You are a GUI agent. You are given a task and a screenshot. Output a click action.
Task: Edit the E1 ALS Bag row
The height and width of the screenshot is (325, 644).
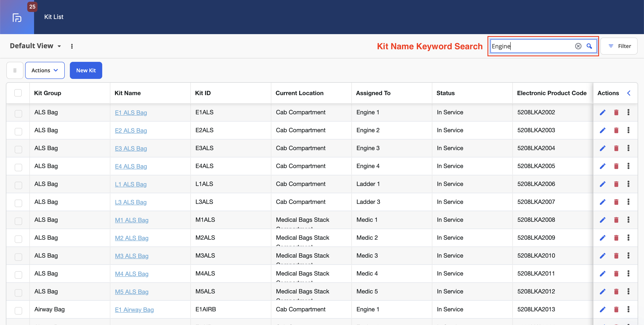(x=602, y=112)
